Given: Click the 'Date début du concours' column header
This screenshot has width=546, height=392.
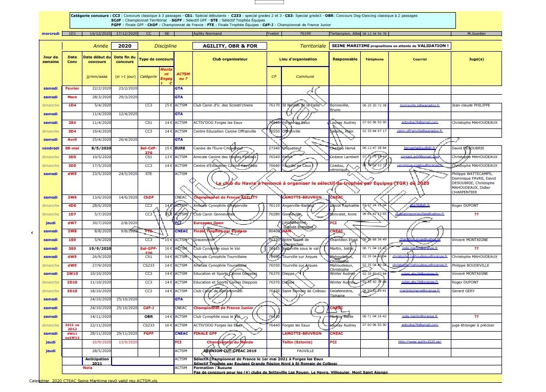Looking at the screenshot, I should coord(97,59).
